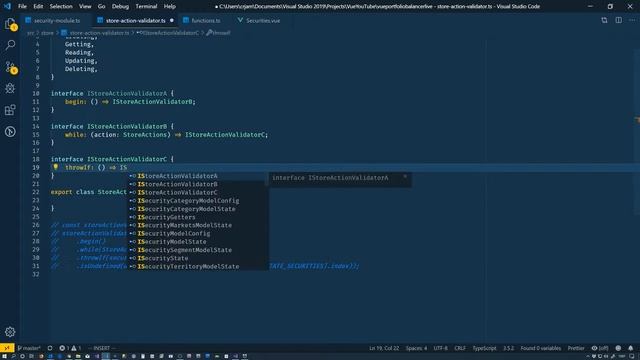Open the File menu
Viewport: 640px width, 360px height.
(22, 6)
